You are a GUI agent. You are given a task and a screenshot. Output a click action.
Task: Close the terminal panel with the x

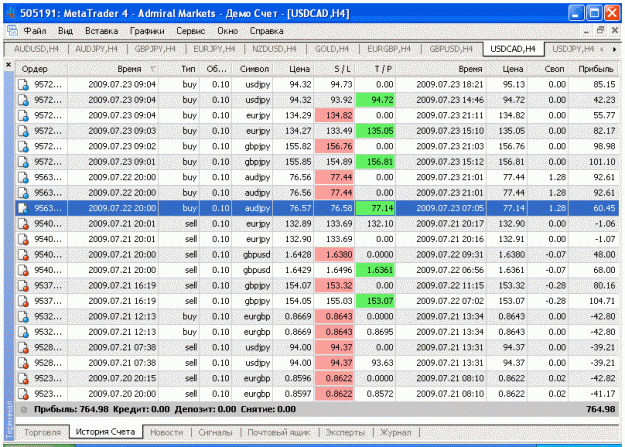tap(8, 65)
